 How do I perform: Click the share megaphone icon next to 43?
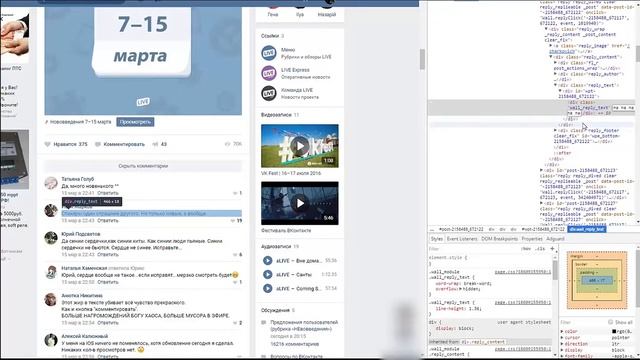155,144
